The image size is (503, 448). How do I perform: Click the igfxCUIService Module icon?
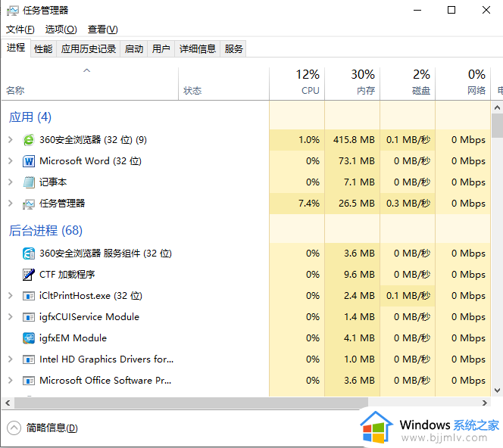[x=29, y=317]
